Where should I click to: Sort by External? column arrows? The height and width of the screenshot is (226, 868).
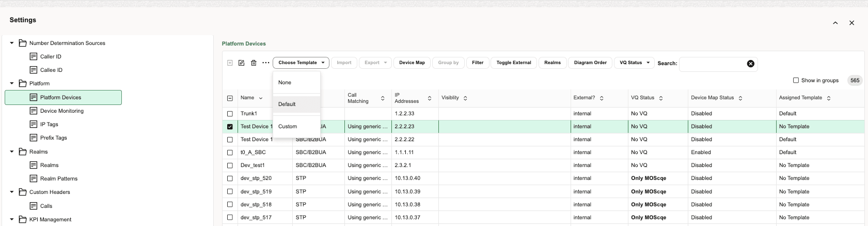click(x=602, y=98)
